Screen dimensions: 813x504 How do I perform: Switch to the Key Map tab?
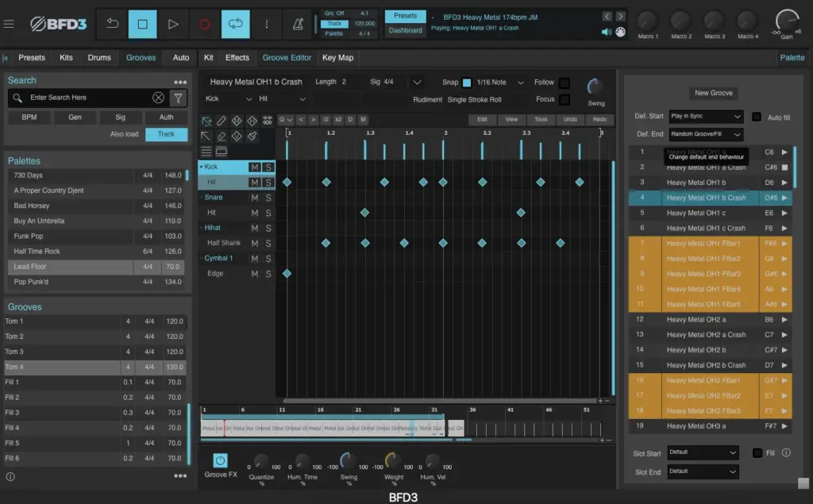point(337,58)
